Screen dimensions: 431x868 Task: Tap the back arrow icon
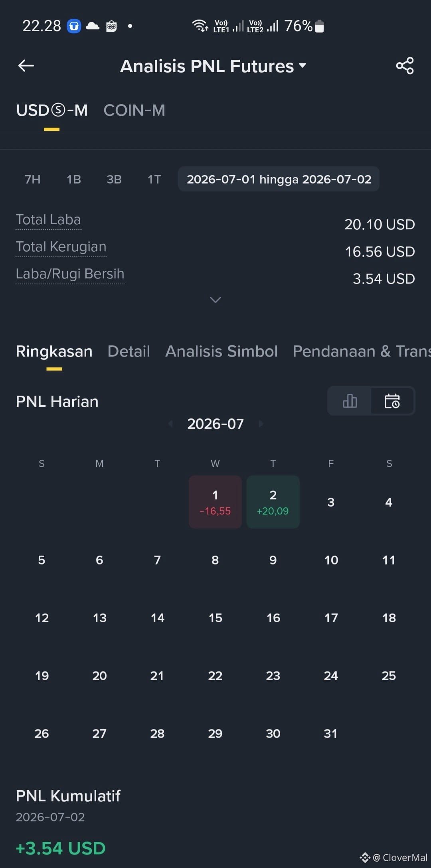click(26, 66)
